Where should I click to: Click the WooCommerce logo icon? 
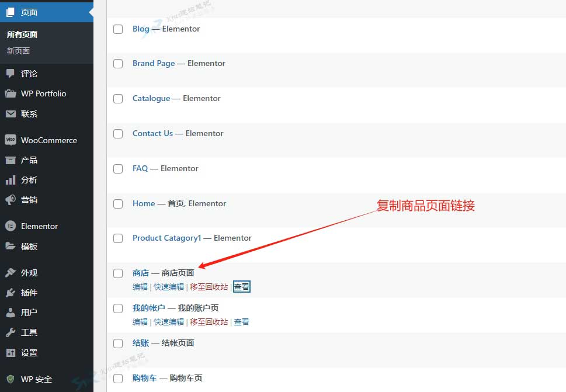[11, 140]
